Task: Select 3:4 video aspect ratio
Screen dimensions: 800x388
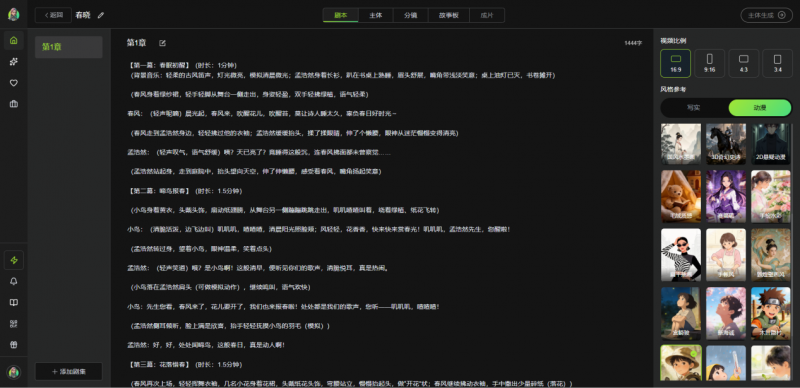Action: tap(777, 63)
